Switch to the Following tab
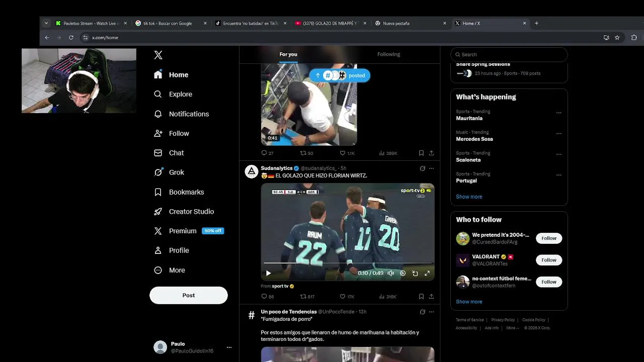 (x=388, y=54)
